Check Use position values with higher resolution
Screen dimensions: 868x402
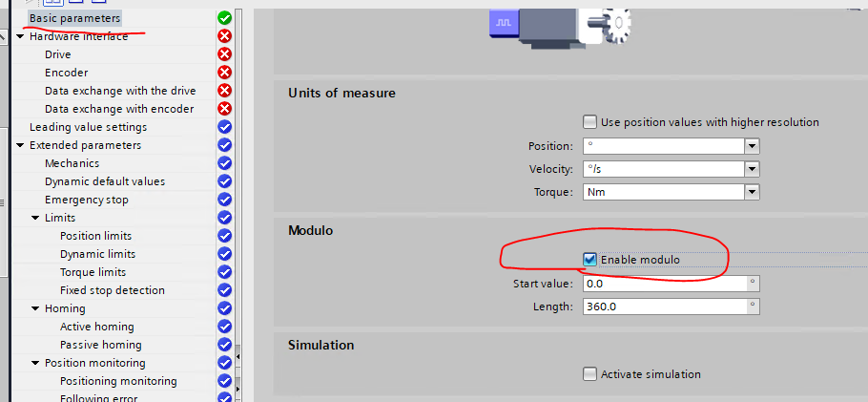[x=589, y=122]
